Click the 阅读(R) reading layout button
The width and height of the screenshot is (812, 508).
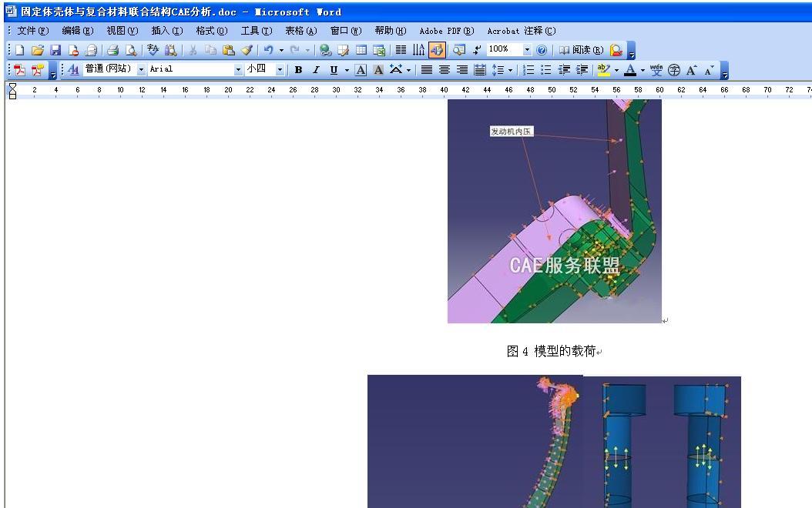(x=581, y=50)
